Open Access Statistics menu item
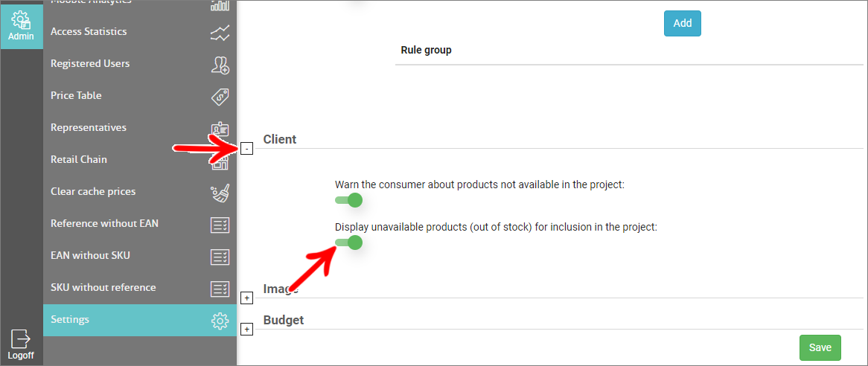Image resolution: width=868 pixels, height=366 pixels. (x=140, y=31)
